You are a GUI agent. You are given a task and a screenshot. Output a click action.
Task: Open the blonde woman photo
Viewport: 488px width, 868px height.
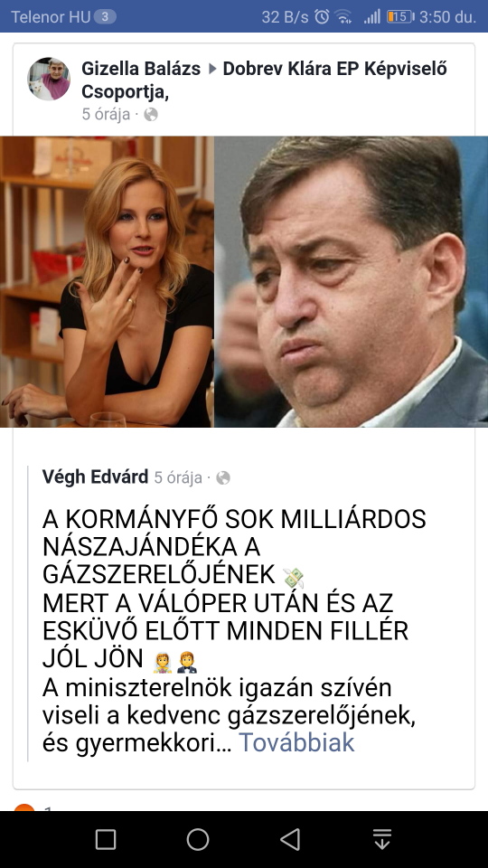click(107, 282)
